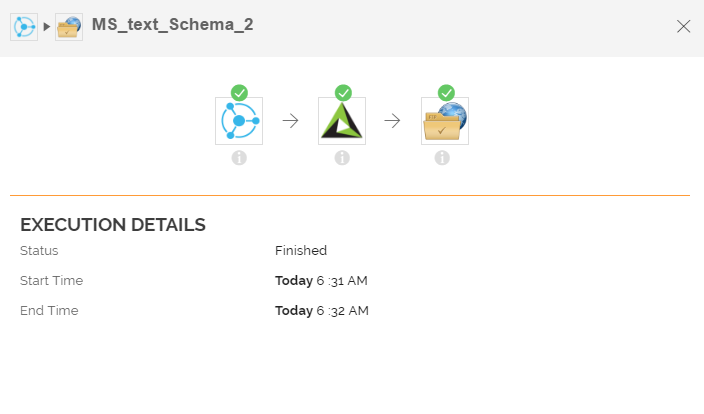This screenshot has height=414, width=704.
Task: Click the green checkmark above the triangle node
Action: click(343, 93)
